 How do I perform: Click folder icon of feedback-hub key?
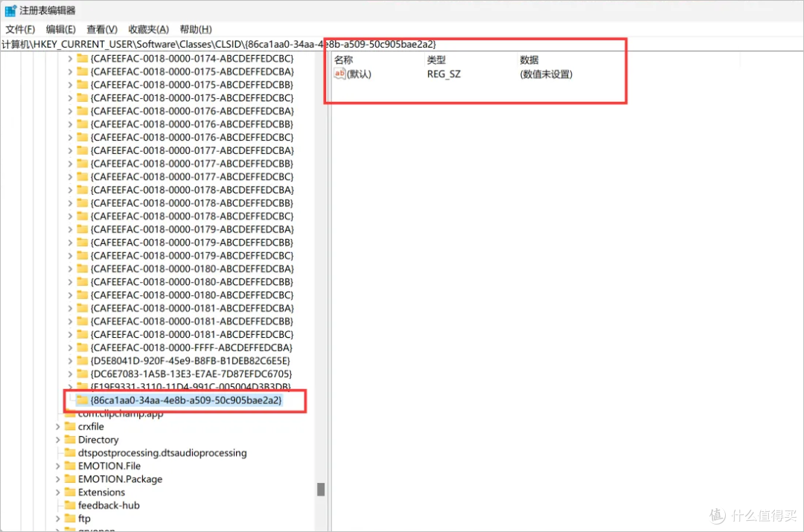[x=70, y=505]
